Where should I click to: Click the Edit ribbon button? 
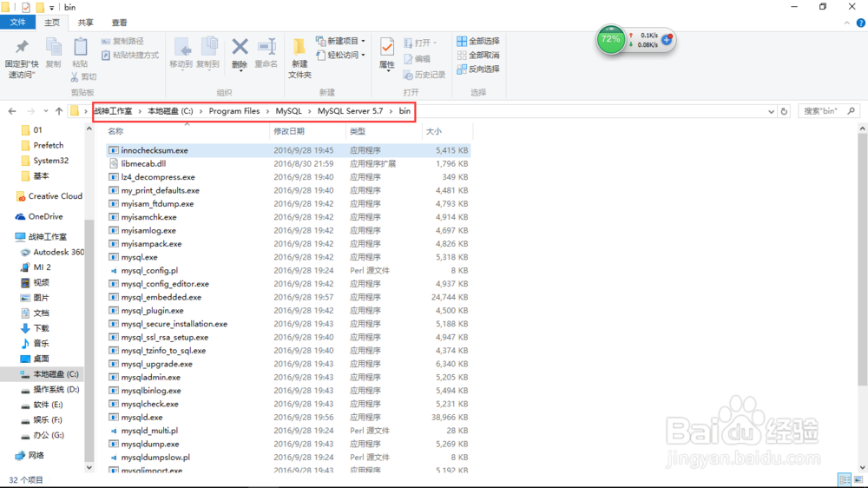(x=418, y=59)
